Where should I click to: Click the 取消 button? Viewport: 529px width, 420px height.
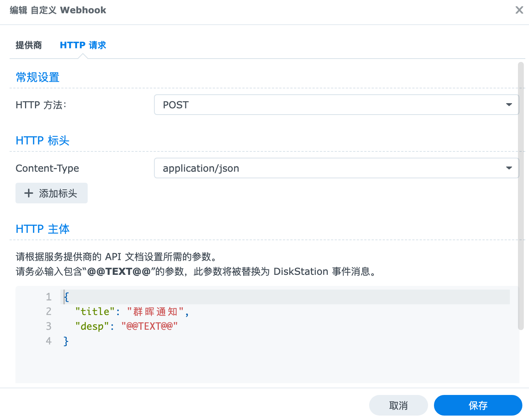pos(398,405)
